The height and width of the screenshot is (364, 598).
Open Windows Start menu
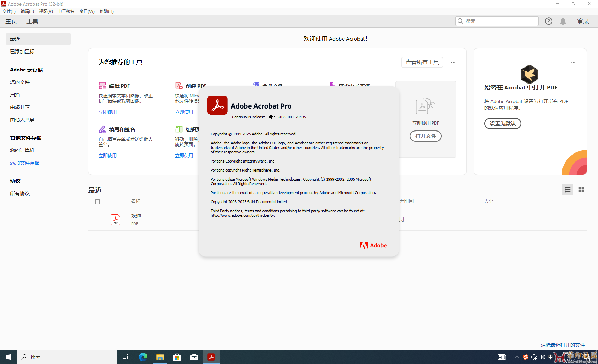[x=8, y=357]
